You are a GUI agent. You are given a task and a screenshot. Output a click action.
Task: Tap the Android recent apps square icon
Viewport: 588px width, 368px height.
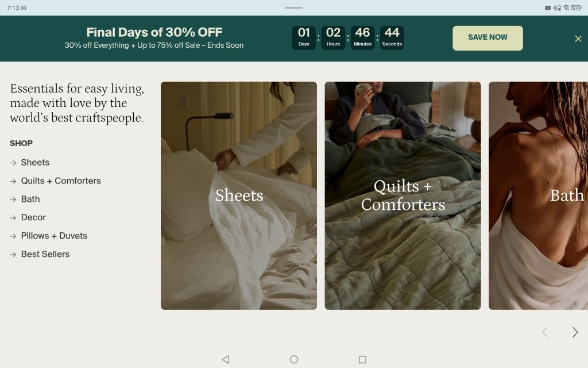pyautogui.click(x=362, y=359)
